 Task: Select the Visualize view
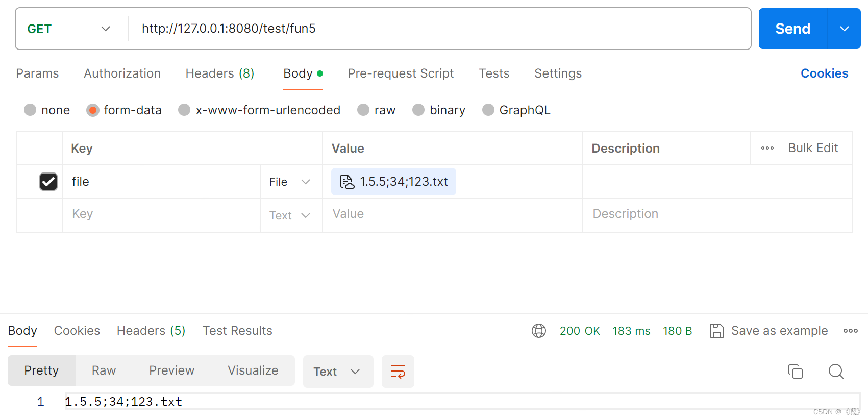coord(253,370)
